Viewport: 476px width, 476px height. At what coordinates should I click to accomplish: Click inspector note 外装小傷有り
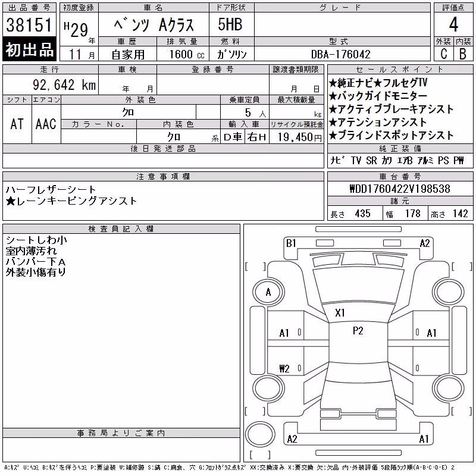coord(36,273)
